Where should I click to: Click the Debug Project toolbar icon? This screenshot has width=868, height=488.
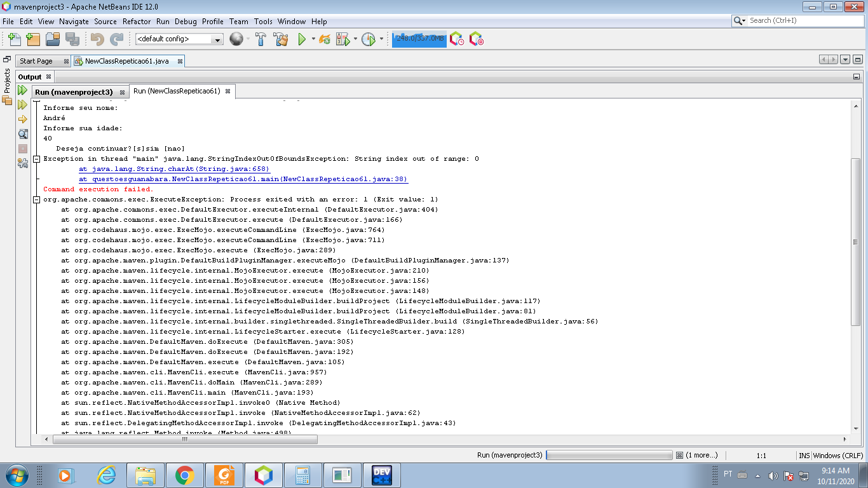point(343,39)
